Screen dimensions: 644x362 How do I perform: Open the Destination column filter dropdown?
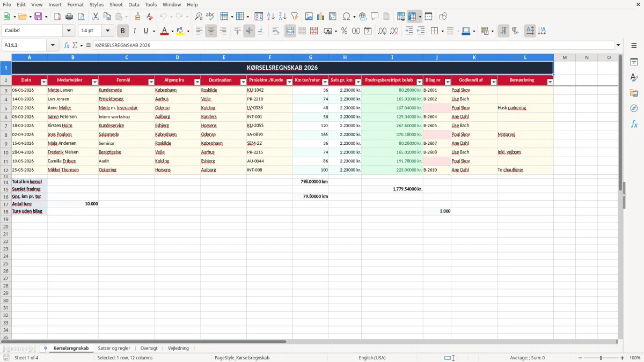(243, 82)
